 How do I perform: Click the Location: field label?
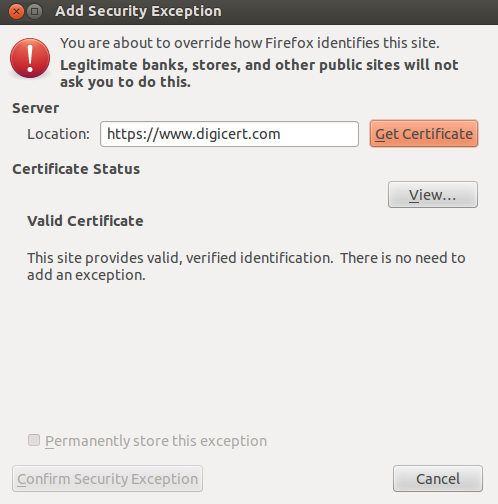(58, 134)
